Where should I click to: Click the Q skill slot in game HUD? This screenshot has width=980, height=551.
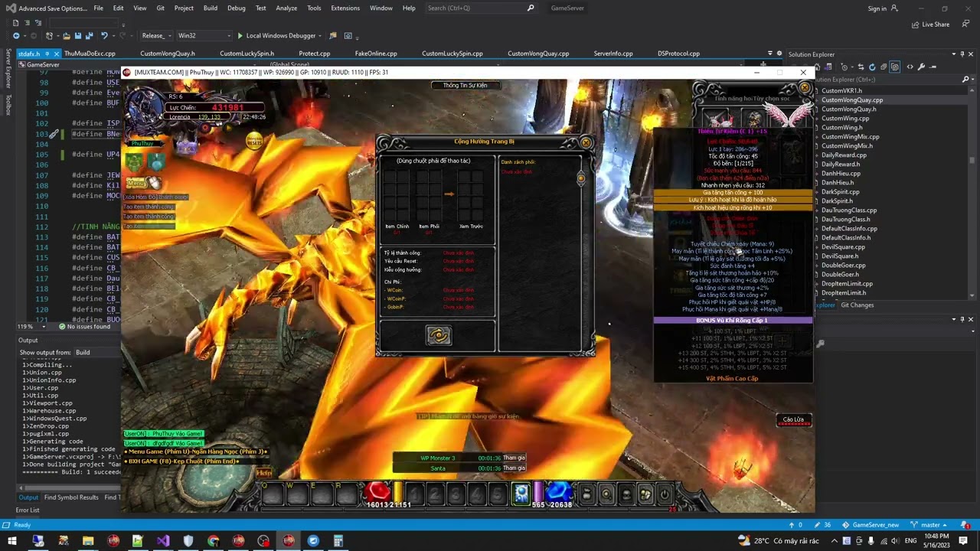[272, 494]
